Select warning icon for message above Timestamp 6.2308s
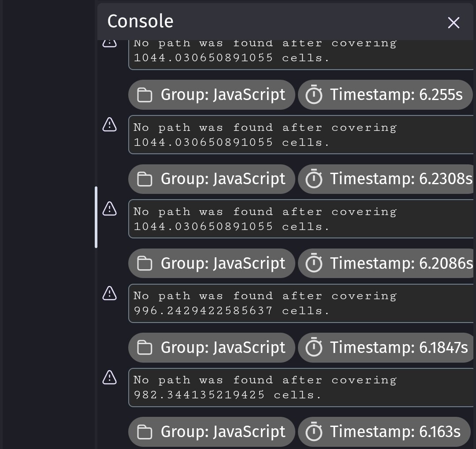This screenshot has width=476, height=449. pyautogui.click(x=109, y=125)
